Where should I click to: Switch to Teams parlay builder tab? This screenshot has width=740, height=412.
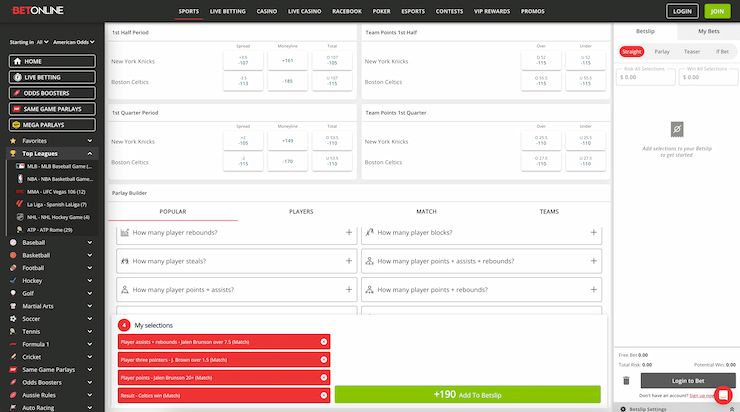click(x=549, y=211)
